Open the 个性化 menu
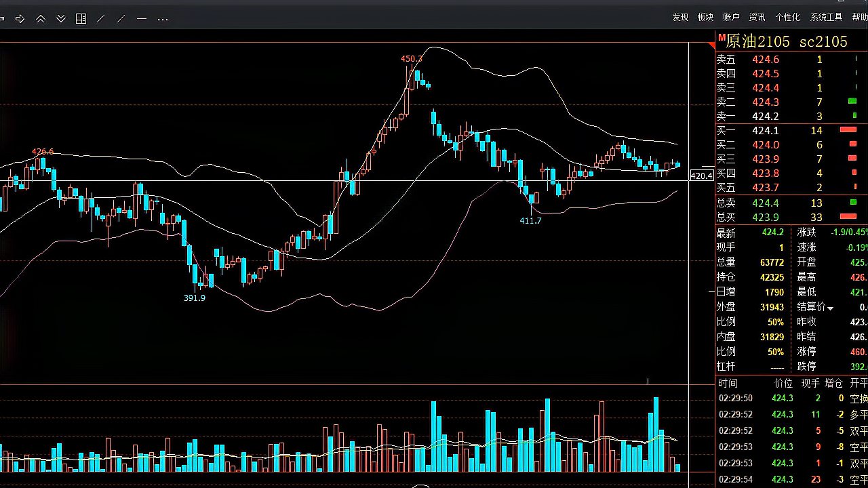The image size is (868, 488). pyautogui.click(x=787, y=17)
